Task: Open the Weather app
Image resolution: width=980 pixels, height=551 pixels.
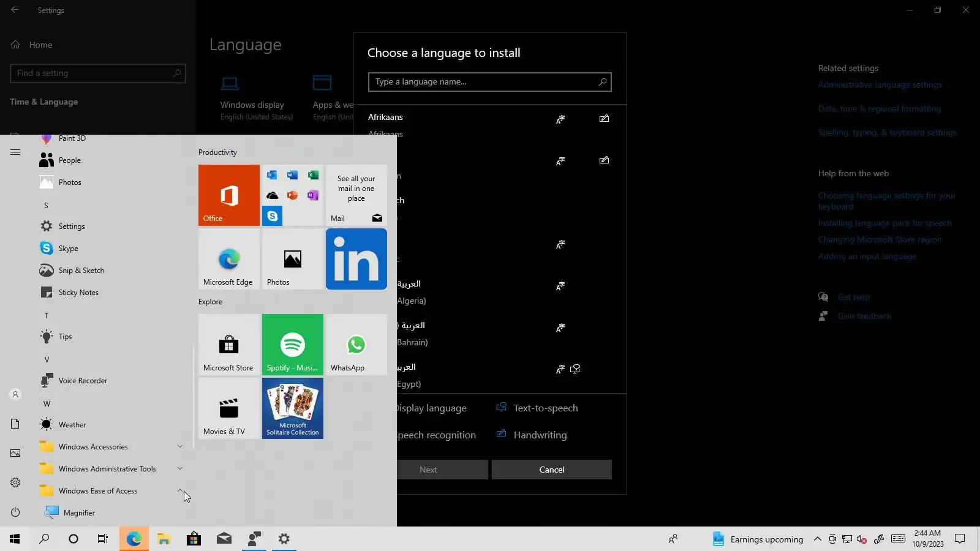Action: [x=110, y=425]
